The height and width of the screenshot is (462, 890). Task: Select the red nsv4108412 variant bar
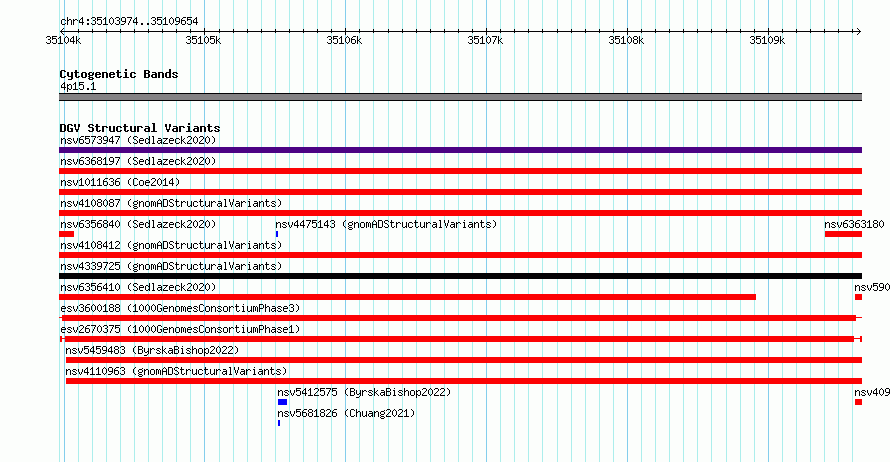pos(460,255)
